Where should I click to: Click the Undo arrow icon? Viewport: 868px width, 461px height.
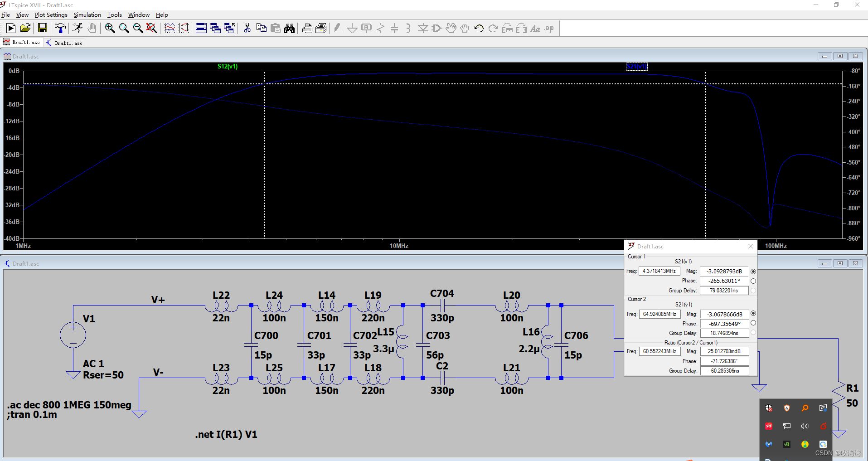[479, 28]
